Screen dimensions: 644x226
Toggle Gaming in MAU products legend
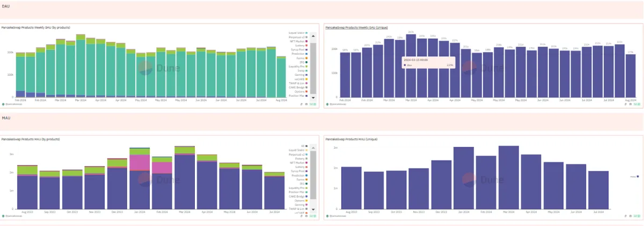pos(301,205)
